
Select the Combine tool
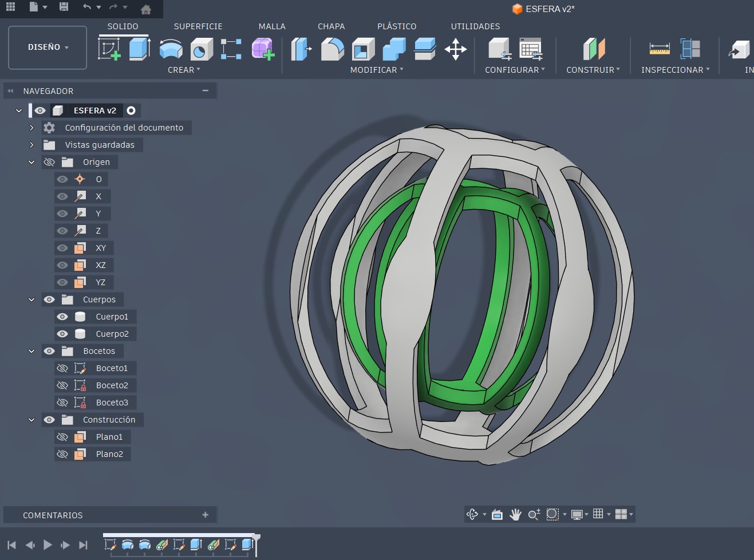point(394,49)
